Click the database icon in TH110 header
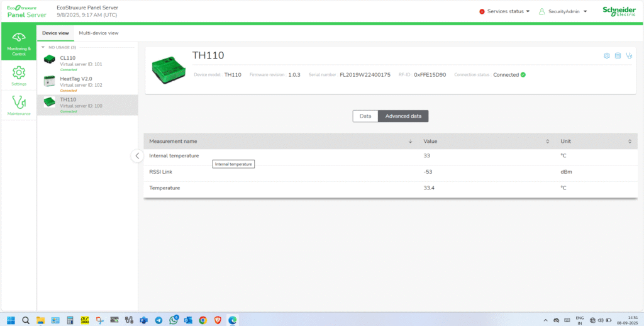 click(618, 56)
